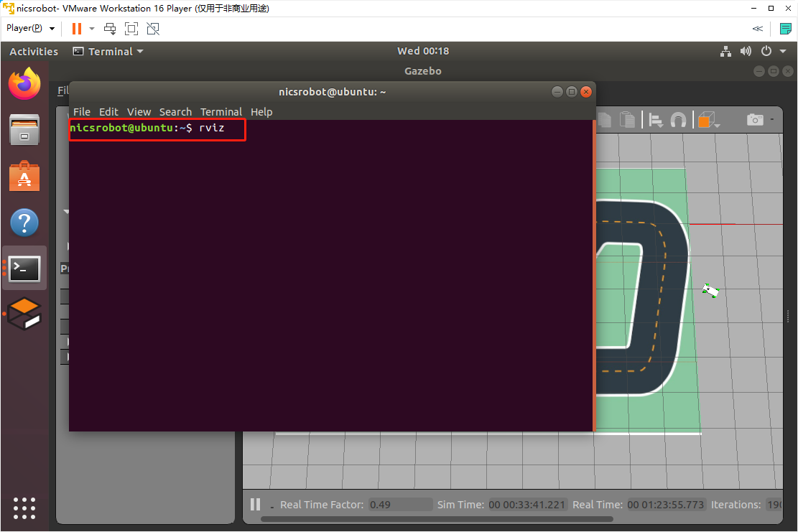Click the Real Time value field
This screenshot has width=798, height=532.
pos(666,505)
